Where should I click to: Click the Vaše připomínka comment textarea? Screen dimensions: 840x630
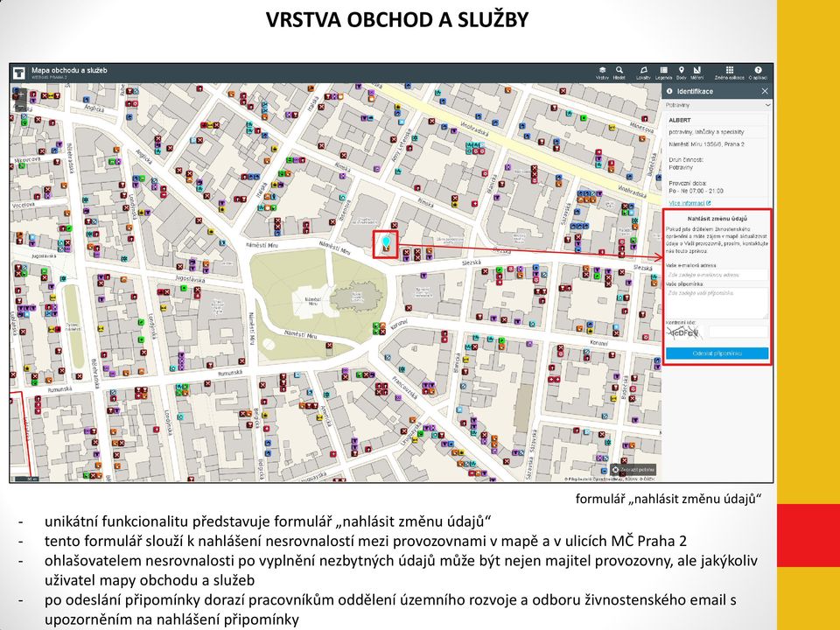(717, 303)
